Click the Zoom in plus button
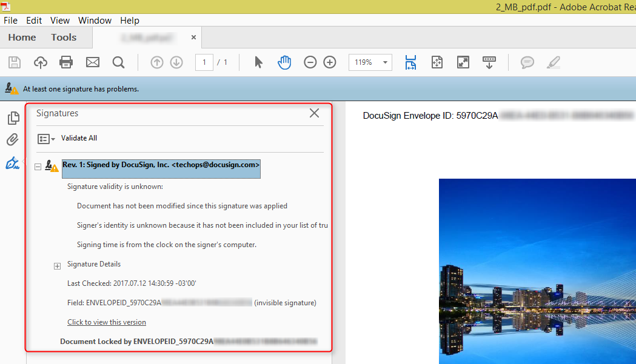The width and height of the screenshot is (636, 364). point(330,62)
